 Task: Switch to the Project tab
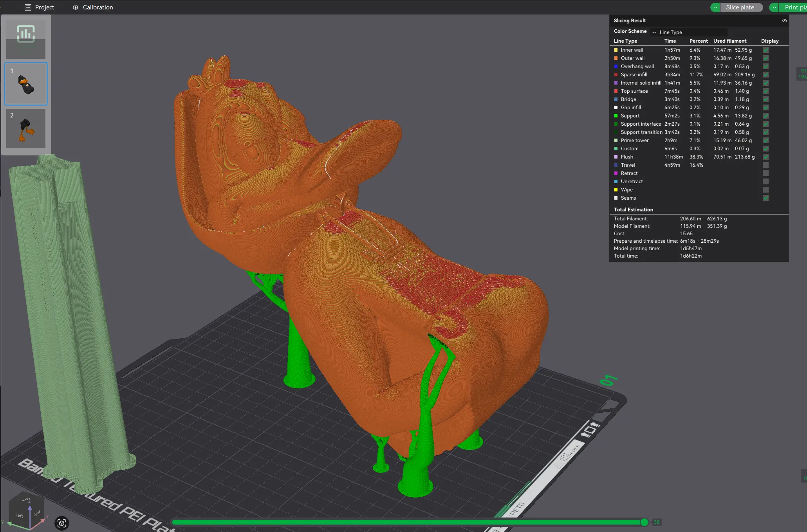pos(44,7)
